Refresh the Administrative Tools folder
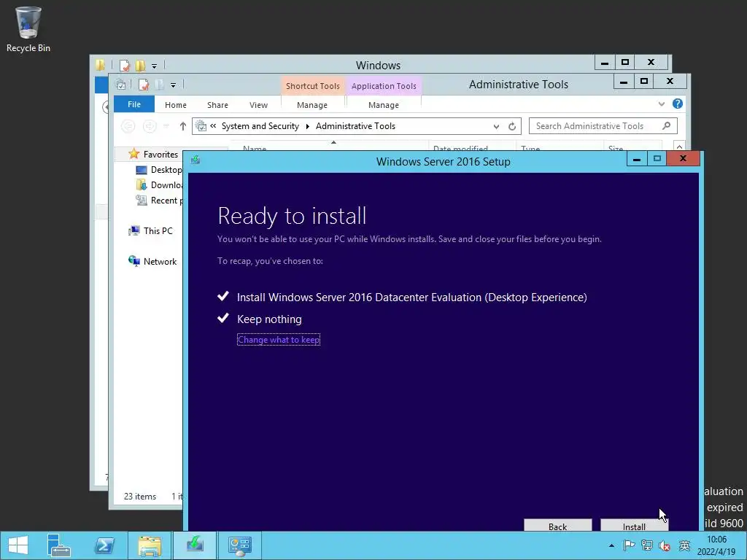The image size is (747, 560). point(512,126)
